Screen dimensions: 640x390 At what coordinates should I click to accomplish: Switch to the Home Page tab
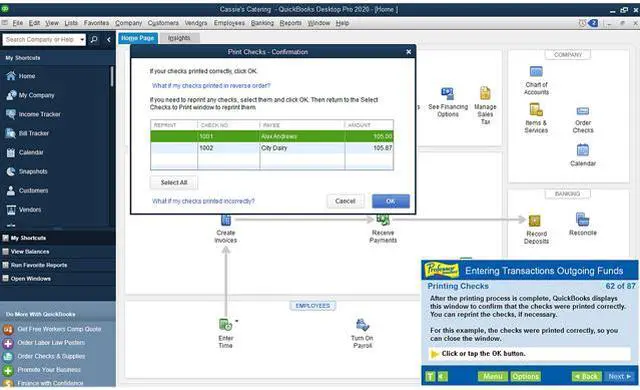point(138,38)
